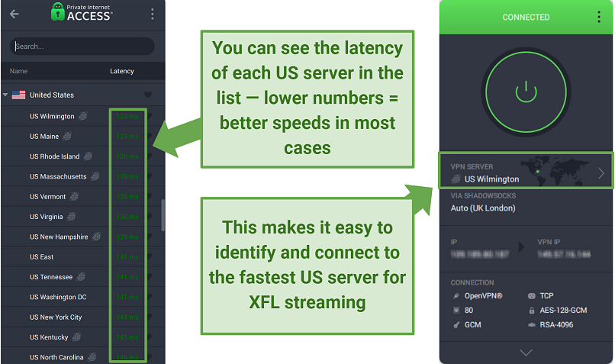This screenshot has height=364, width=615.
Task: Click the globe icon next to US New Hampshire
Action: tap(96, 237)
